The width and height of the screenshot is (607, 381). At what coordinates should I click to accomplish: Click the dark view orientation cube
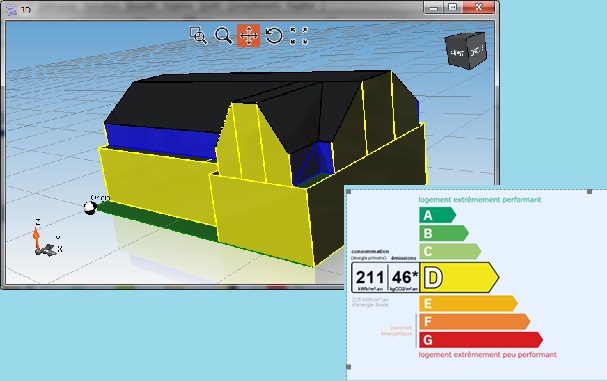(x=467, y=51)
